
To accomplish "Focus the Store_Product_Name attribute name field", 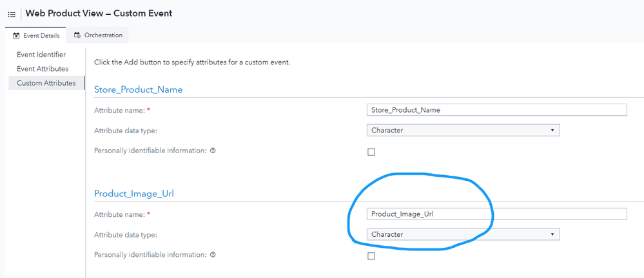I will (496, 110).
